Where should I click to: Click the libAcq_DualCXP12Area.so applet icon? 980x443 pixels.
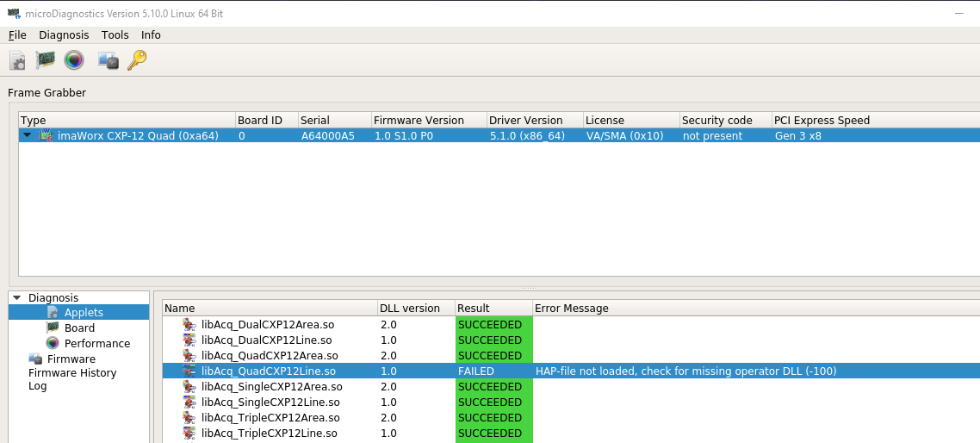click(x=189, y=325)
